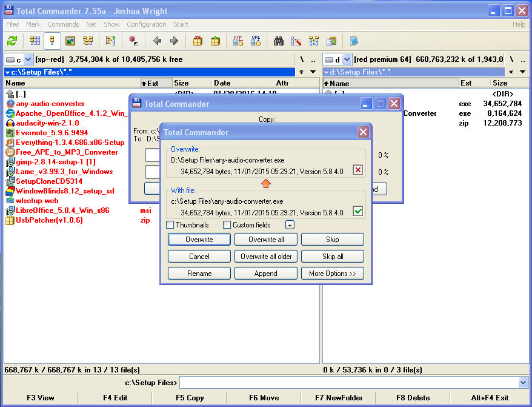Image resolution: width=532 pixels, height=407 pixels.
Task: Click the More Options >> button
Action: coord(332,274)
